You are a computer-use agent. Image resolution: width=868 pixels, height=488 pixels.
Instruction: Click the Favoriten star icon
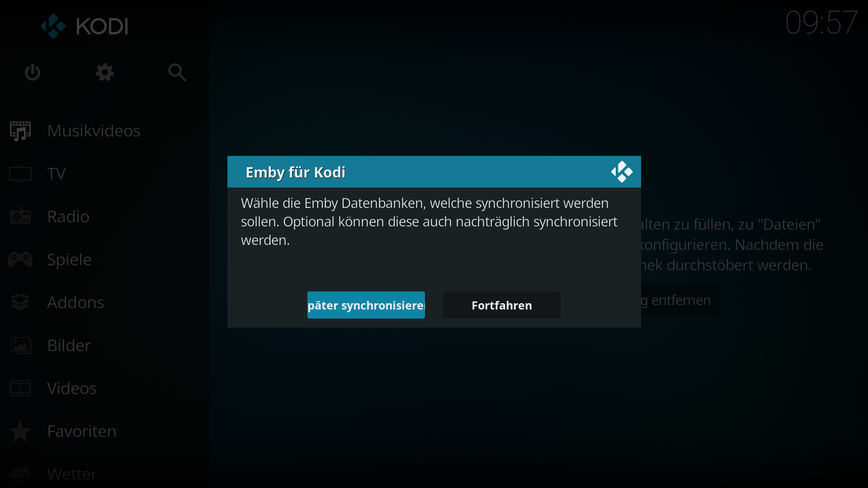coord(20,431)
